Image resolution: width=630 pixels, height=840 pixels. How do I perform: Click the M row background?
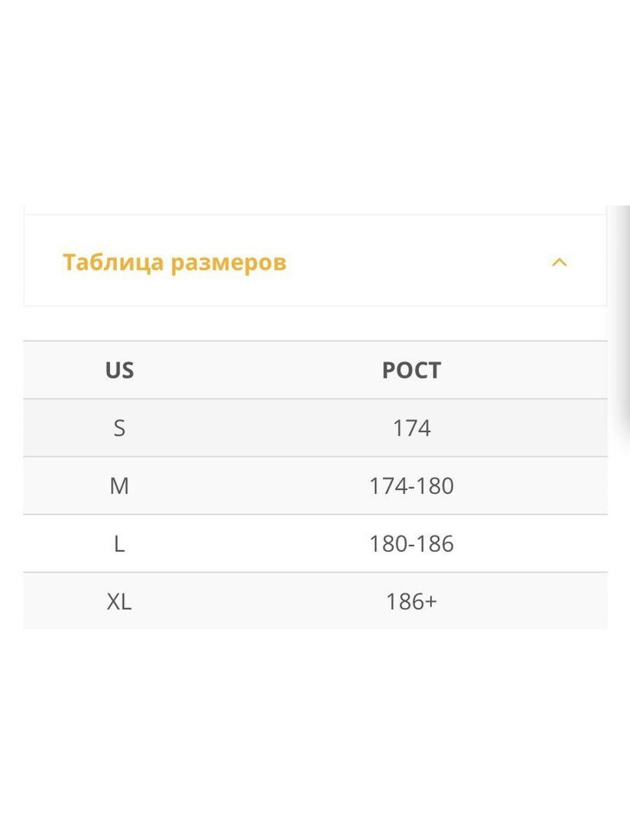pyautogui.click(x=315, y=486)
